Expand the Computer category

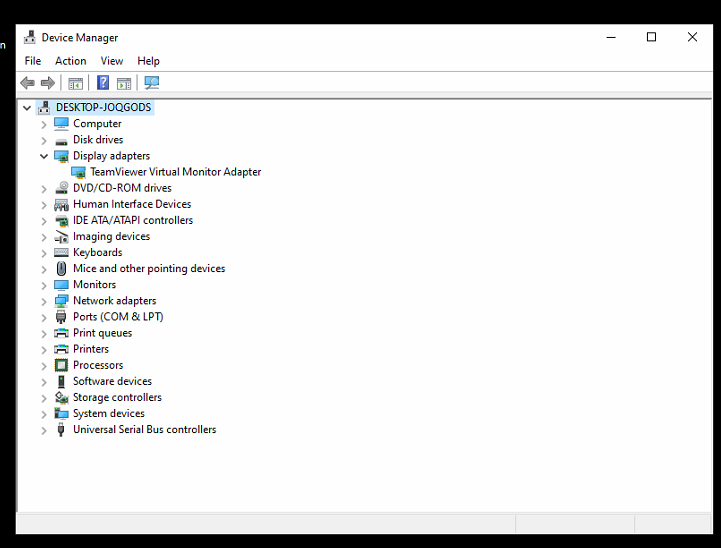pos(44,124)
